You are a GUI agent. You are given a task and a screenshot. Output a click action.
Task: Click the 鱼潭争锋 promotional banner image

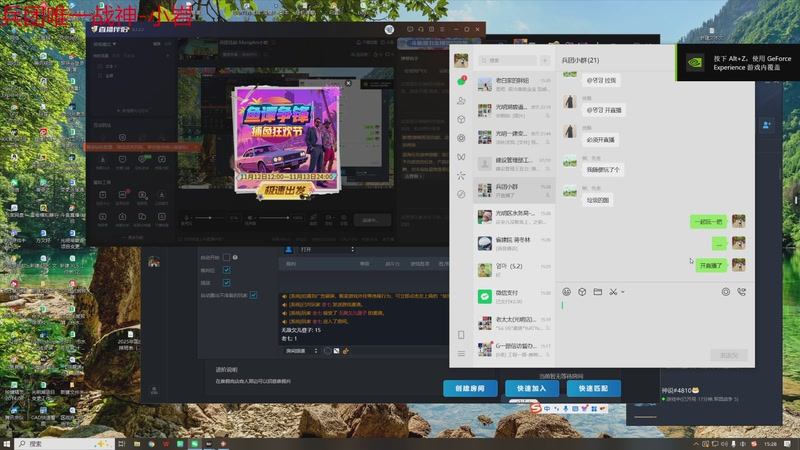pyautogui.click(x=287, y=140)
